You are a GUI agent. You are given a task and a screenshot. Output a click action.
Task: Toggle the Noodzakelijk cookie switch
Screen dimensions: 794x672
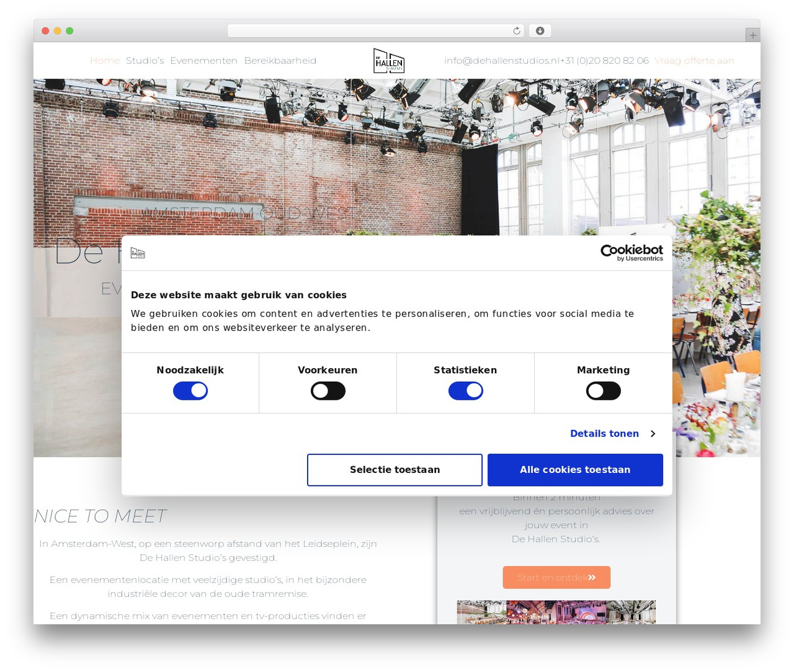[190, 391]
